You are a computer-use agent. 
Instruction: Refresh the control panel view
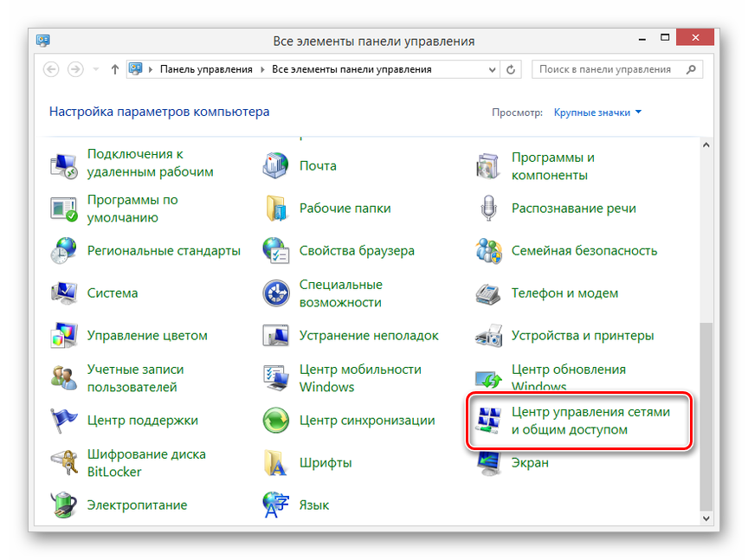coord(511,69)
